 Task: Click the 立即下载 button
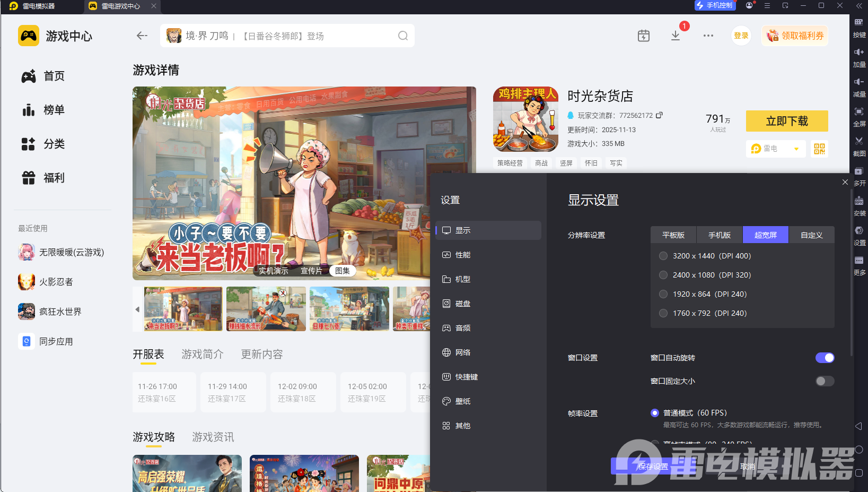(787, 121)
